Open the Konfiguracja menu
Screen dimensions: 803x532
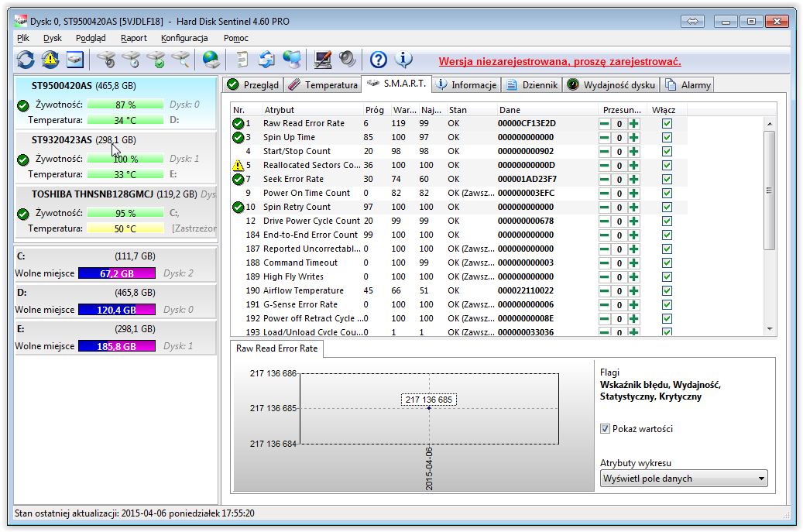[184, 38]
